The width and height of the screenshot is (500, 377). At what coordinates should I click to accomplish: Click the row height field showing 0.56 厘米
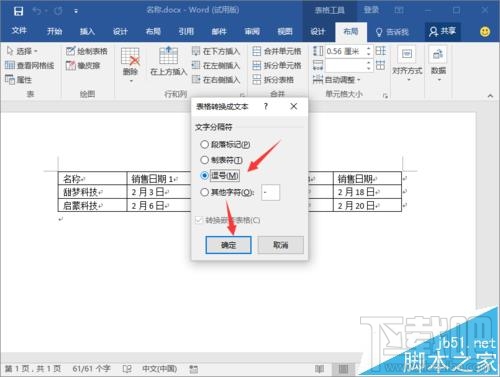point(345,51)
